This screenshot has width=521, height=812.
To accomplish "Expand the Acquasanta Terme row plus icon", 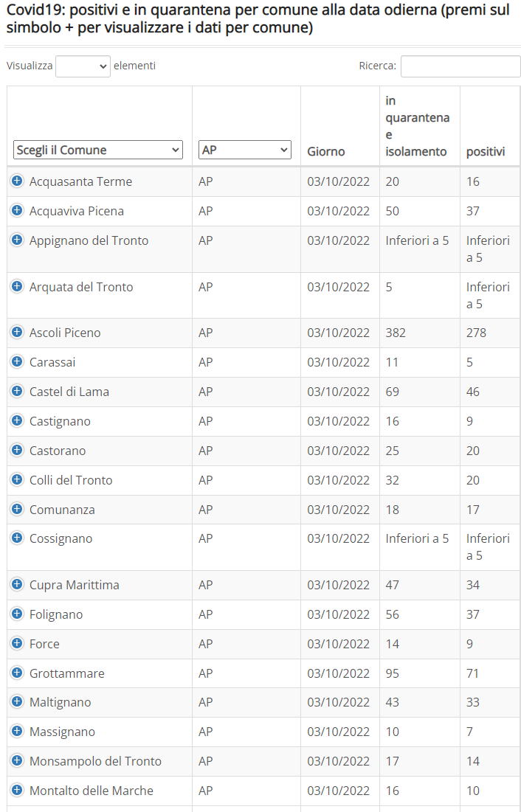I will pyautogui.click(x=17, y=181).
